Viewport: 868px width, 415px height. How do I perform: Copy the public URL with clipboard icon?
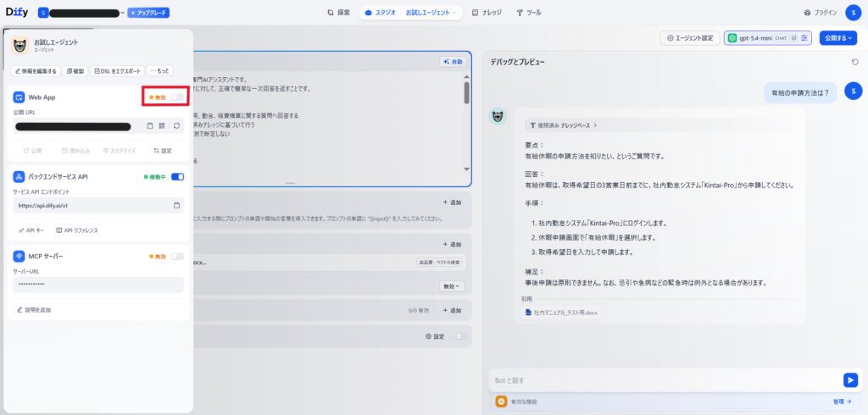pyautogui.click(x=149, y=125)
